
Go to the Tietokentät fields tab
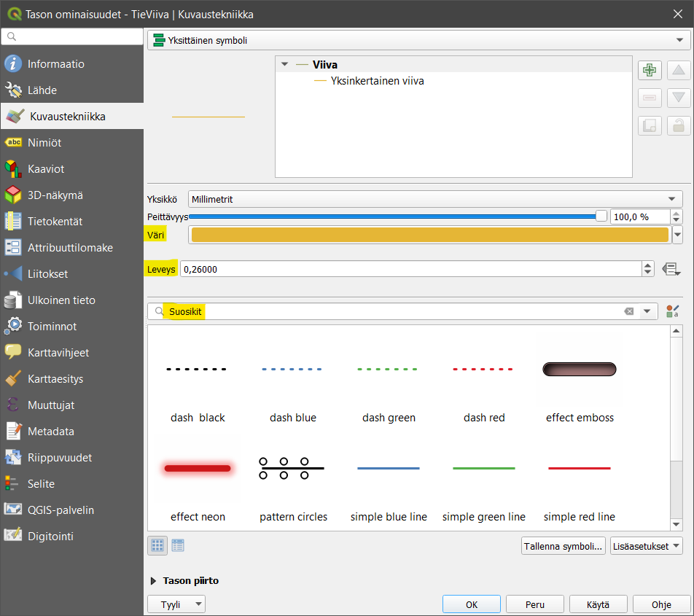pos(55,222)
